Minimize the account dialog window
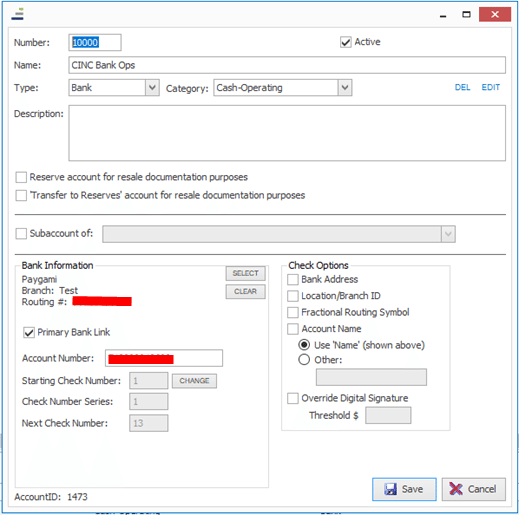Image resolution: width=519 pixels, height=515 pixels. pos(443,15)
